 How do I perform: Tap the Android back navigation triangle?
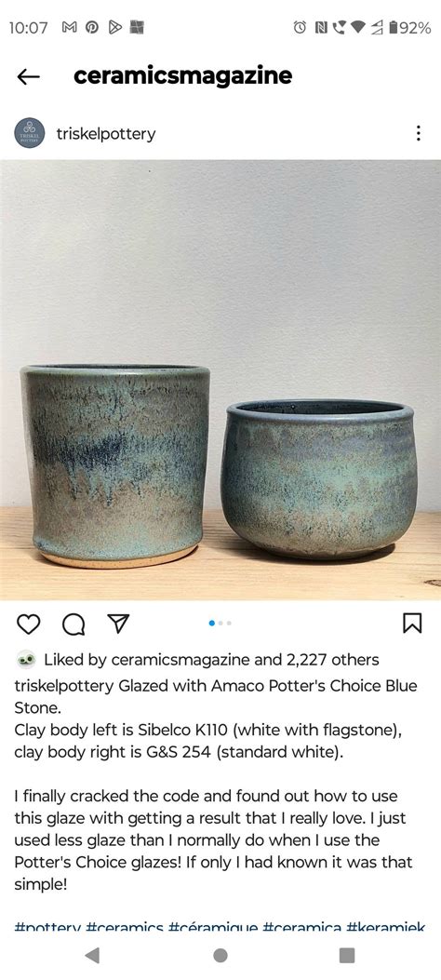pyautogui.click(x=92, y=955)
